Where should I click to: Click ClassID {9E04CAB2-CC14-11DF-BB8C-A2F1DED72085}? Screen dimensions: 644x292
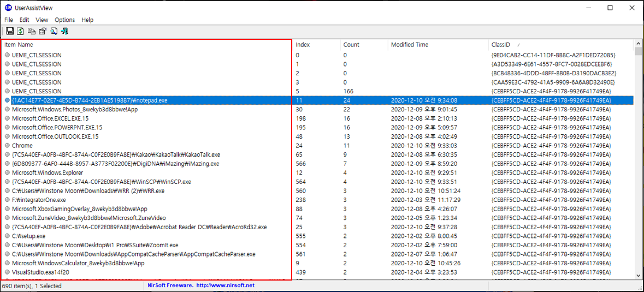pos(553,55)
